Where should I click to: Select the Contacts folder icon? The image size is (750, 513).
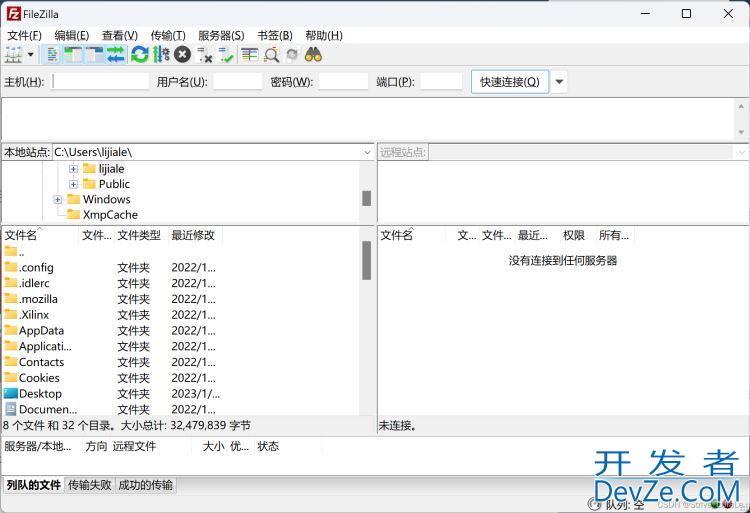point(11,361)
